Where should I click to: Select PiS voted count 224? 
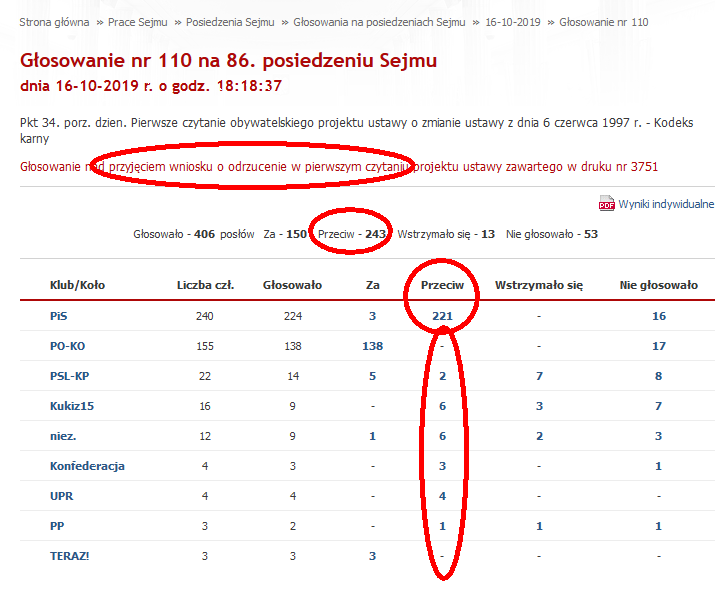293,316
